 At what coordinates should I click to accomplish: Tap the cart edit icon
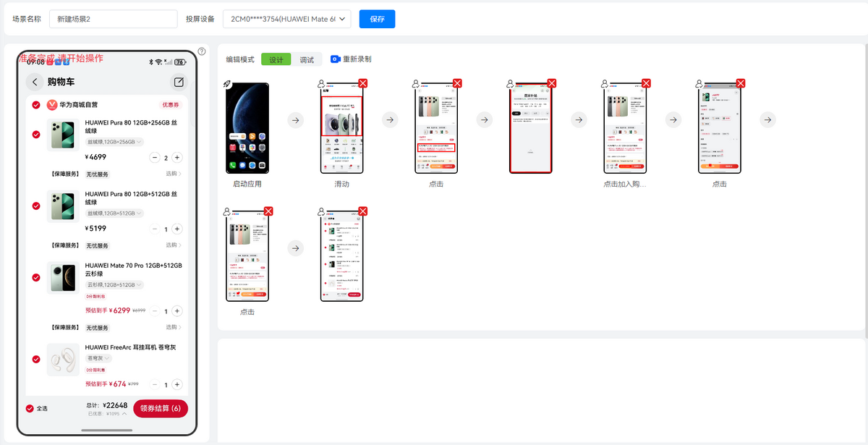click(x=179, y=82)
